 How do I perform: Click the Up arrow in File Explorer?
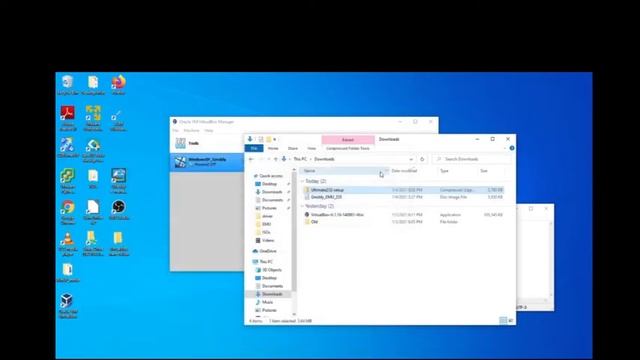tap(276, 159)
